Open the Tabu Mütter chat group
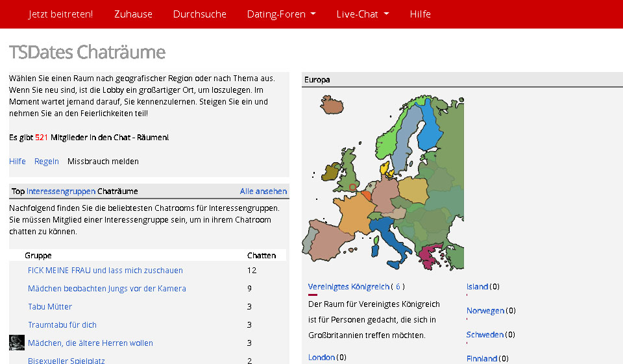623x364 pixels. pos(50,307)
